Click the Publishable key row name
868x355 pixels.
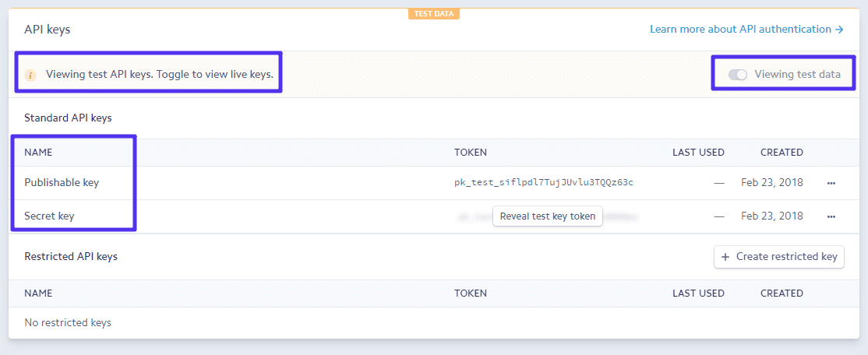tap(62, 183)
